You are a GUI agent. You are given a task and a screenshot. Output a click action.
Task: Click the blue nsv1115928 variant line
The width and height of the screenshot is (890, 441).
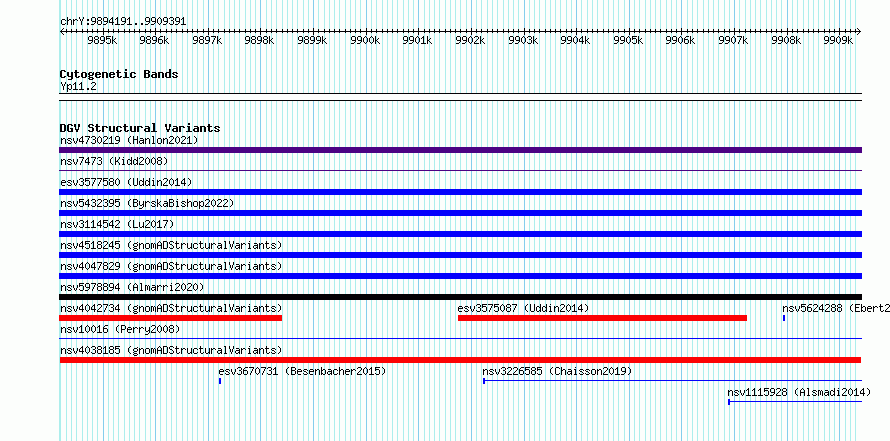pos(795,402)
